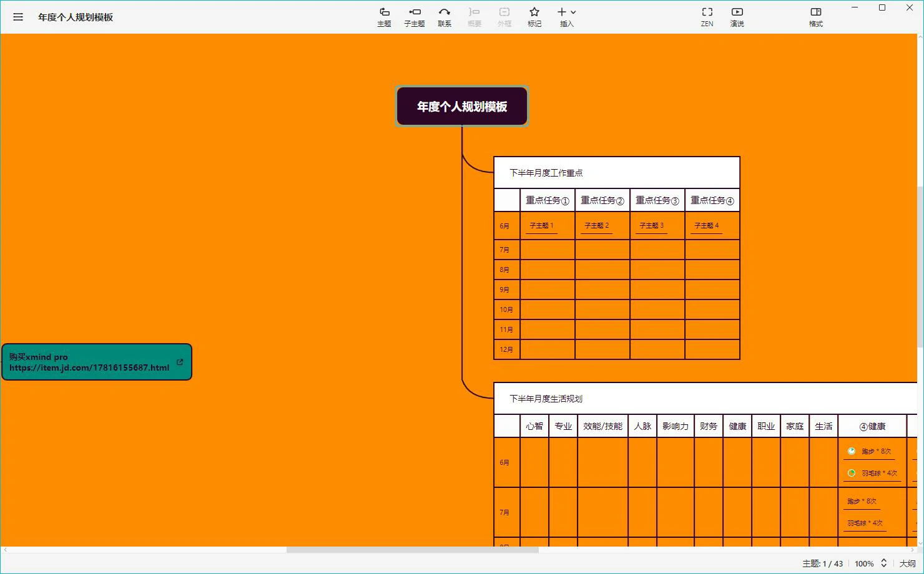This screenshot has width=924, height=574.
Task: Select the 生活 column header
Action: click(823, 426)
